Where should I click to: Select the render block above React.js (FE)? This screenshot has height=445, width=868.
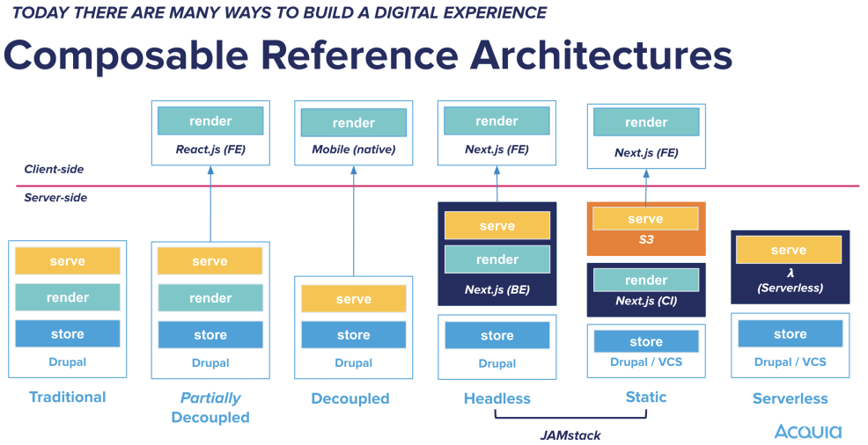[210, 120]
